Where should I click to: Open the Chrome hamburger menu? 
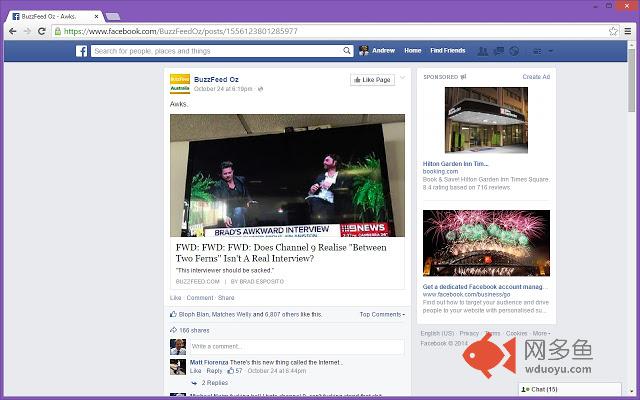[x=628, y=31]
